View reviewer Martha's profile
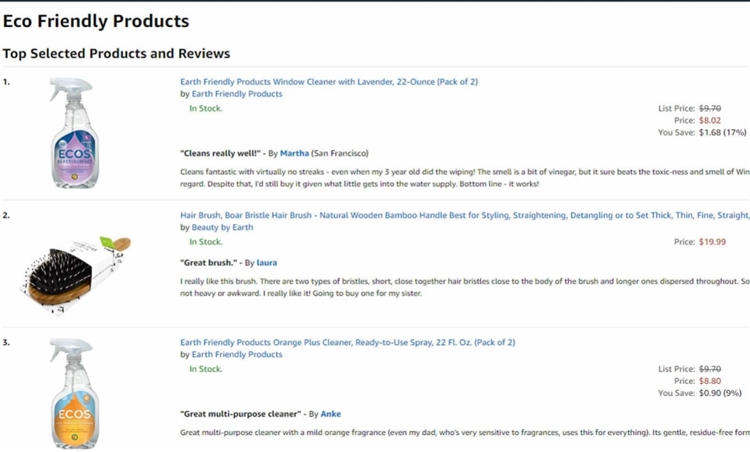 [x=294, y=153]
